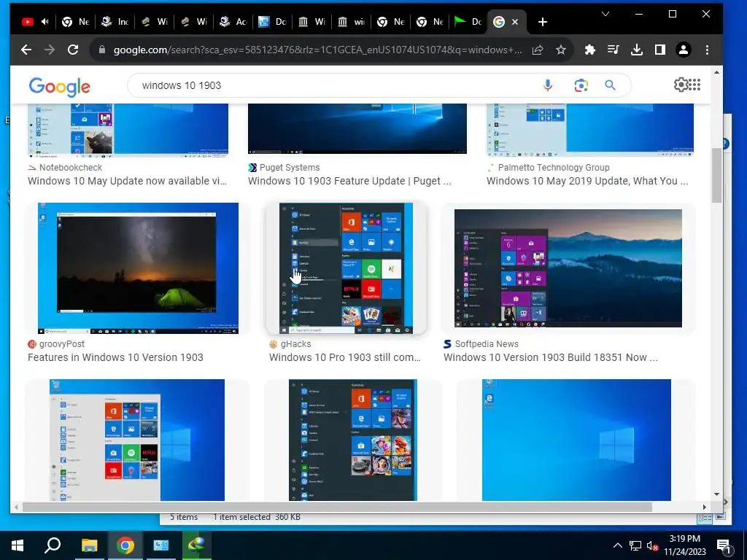Click the forward navigation arrow
Screen dimensions: 747x560
[50, 50]
